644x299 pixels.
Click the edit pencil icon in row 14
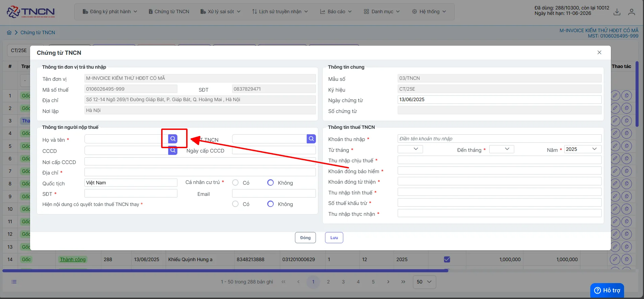click(x=615, y=259)
